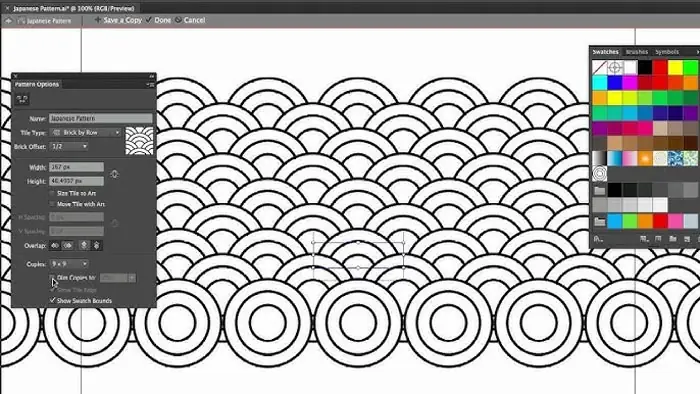
Task: Select the Pattern Options panel tab
Action: (37, 84)
